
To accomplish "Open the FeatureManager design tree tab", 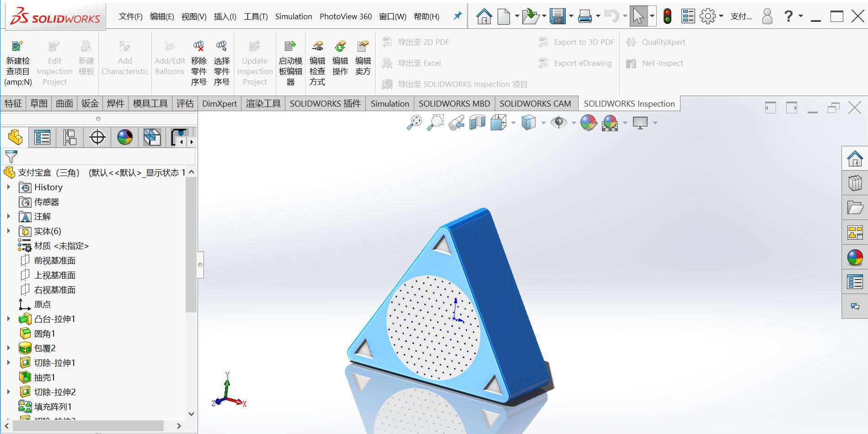I will pos(15,137).
